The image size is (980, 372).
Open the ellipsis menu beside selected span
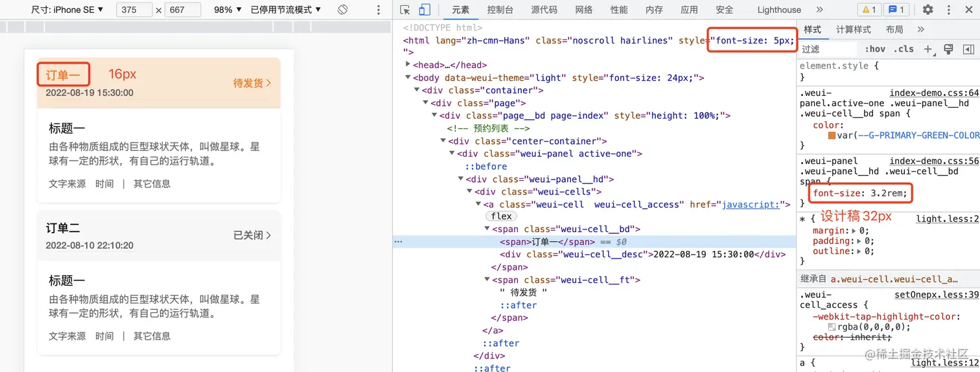[x=398, y=242]
